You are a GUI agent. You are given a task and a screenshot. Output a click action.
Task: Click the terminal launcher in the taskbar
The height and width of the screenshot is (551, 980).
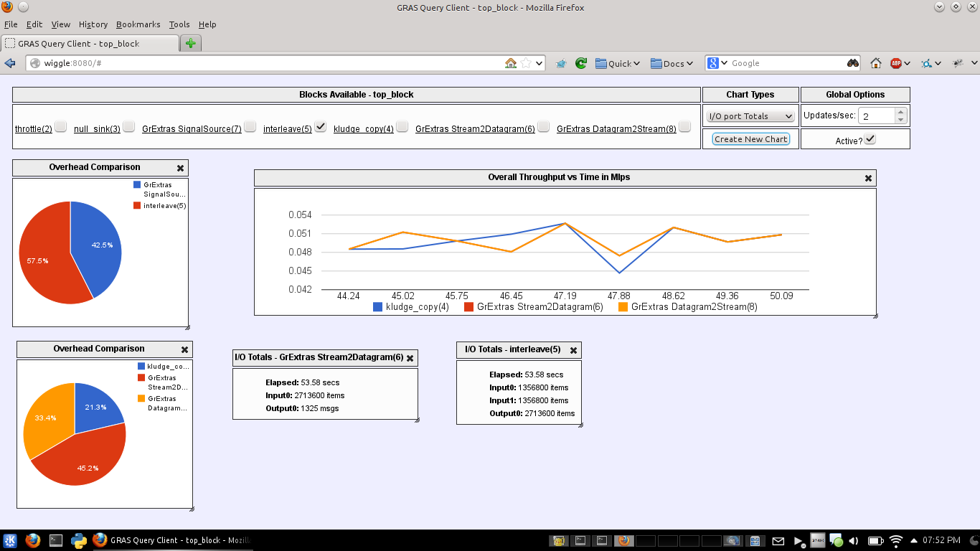(56, 540)
